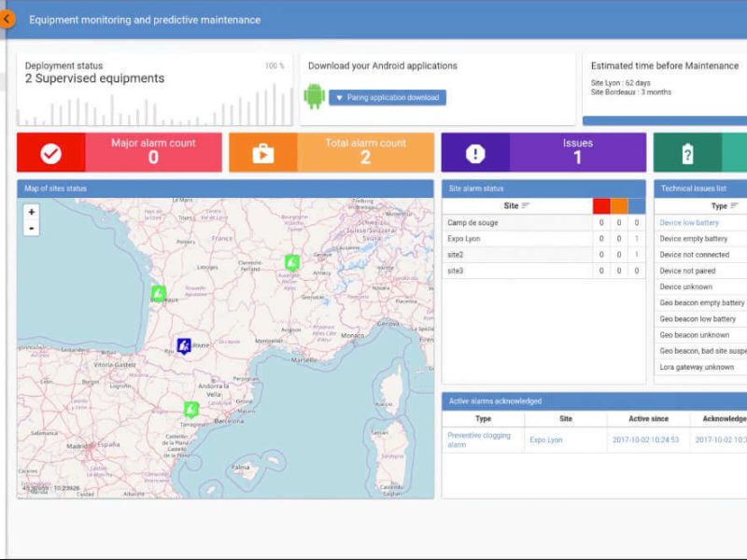Select the blue site marker near Toulouse
The width and height of the screenshot is (747, 560).
click(x=184, y=345)
